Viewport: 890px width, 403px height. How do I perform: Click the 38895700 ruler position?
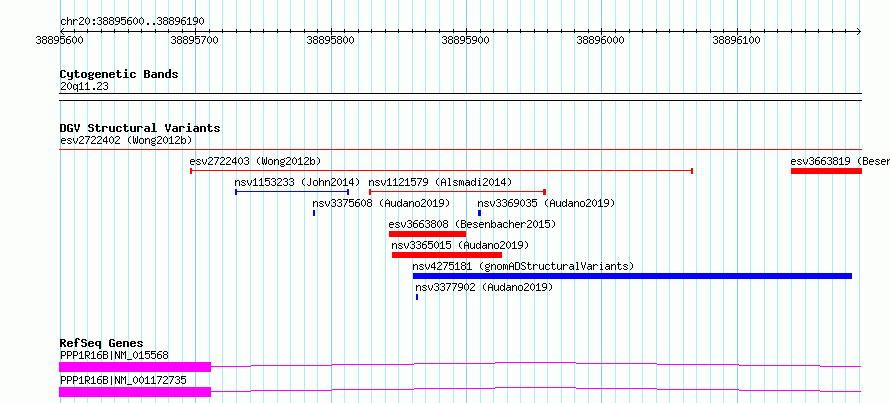pos(195,40)
